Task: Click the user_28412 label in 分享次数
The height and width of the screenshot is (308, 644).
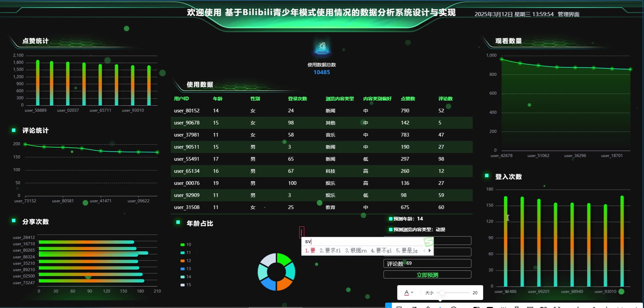Action: (24, 238)
